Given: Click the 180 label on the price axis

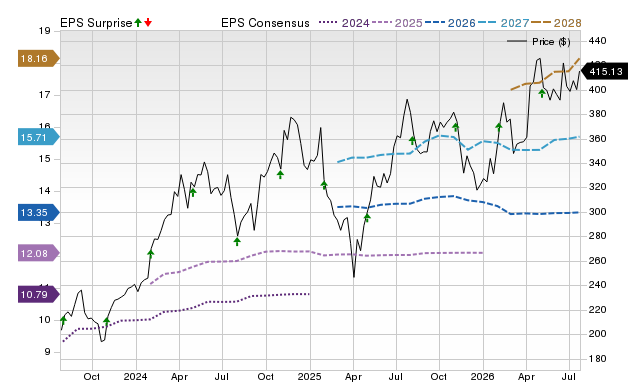Looking at the screenshot, I should pyautogui.click(x=598, y=358).
